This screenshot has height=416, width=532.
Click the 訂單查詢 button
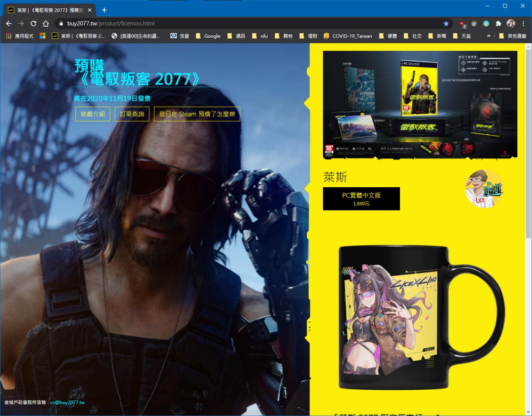click(x=132, y=114)
